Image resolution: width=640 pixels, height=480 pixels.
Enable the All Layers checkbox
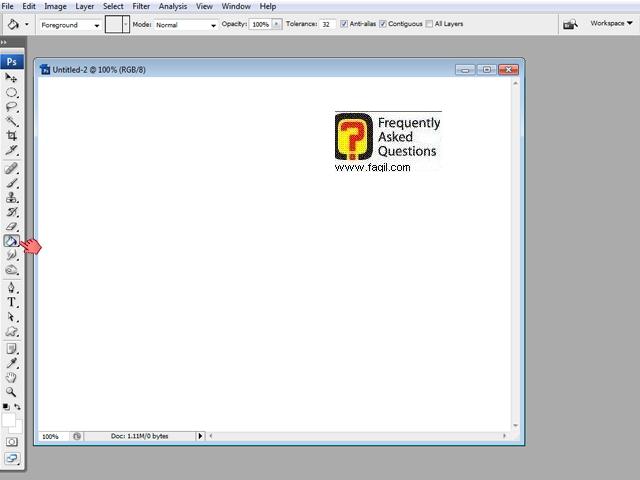coord(429,24)
